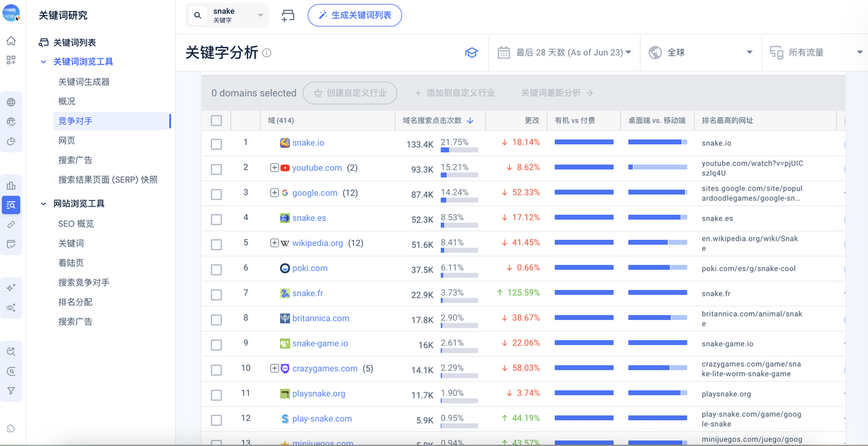Open the snake.es domain link
The image size is (868, 446).
(309, 218)
